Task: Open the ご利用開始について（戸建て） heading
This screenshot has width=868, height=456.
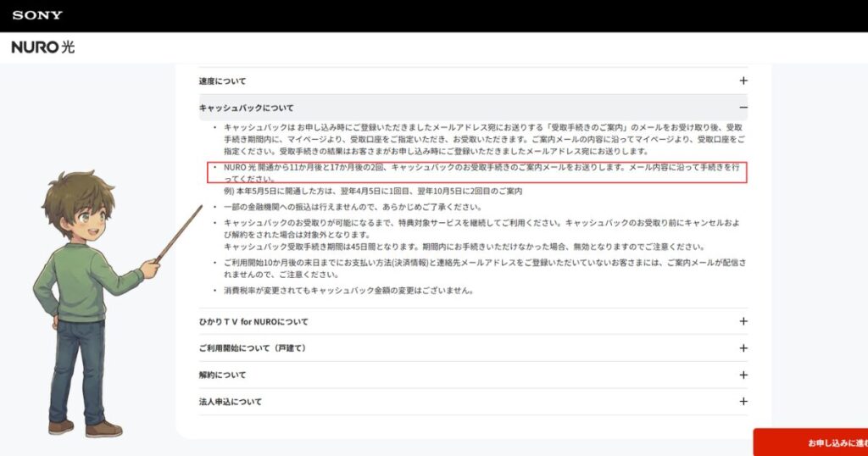Action: tap(253, 348)
